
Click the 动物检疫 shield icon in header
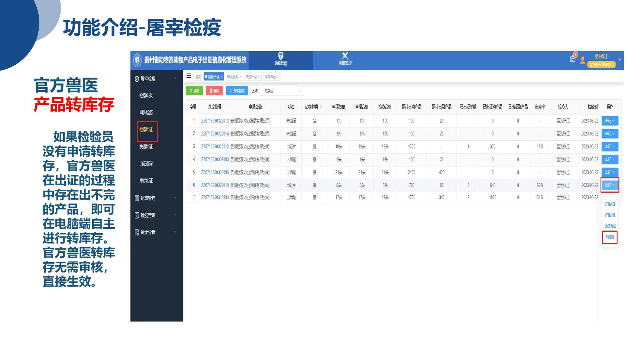(x=281, y=56)
